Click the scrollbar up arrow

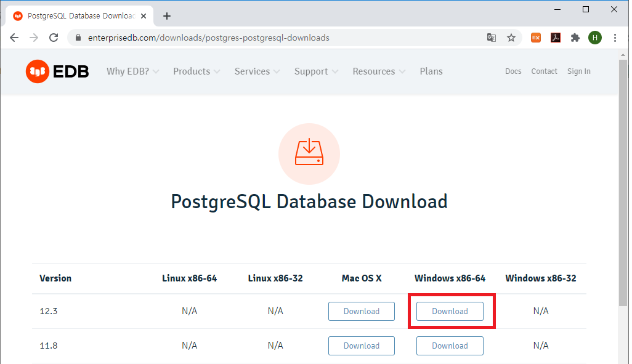pos(623,55)
